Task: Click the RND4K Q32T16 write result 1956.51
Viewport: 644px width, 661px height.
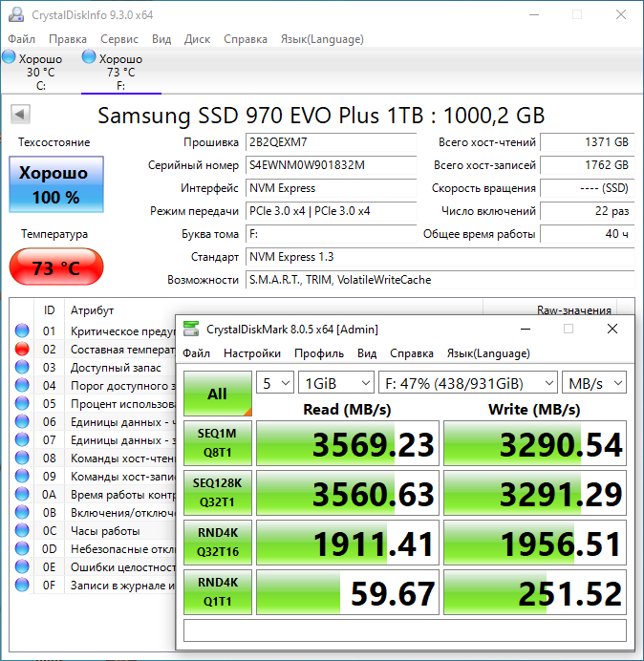Action: 535,543
